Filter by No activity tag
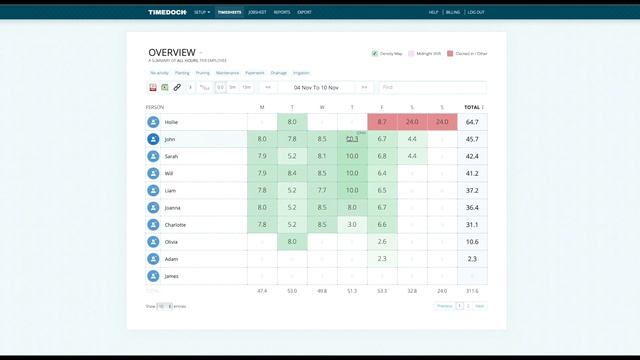 pos(159,73)
